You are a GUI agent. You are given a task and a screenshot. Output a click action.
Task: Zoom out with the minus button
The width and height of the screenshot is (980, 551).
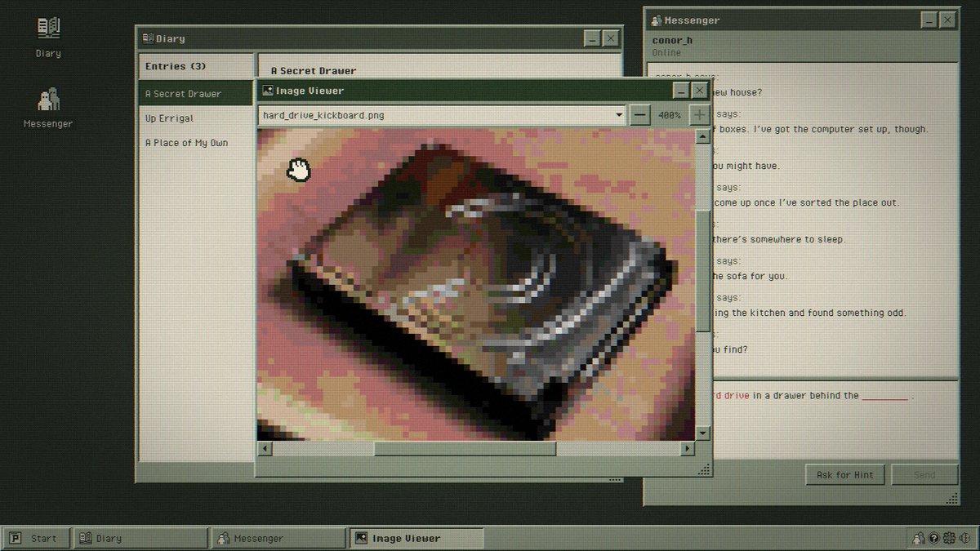(x=640, y=115)
